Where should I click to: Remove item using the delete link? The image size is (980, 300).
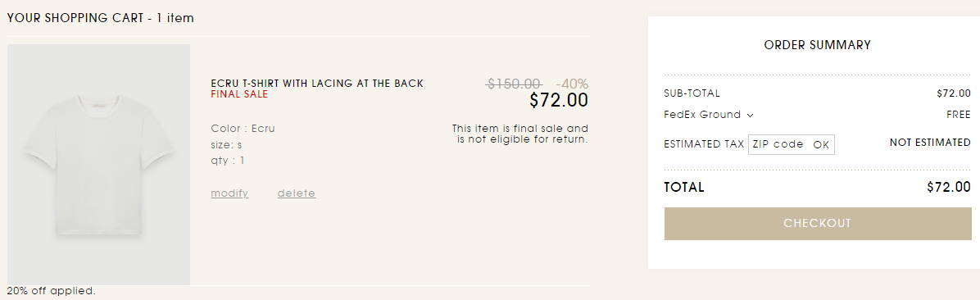click(297, 193)
